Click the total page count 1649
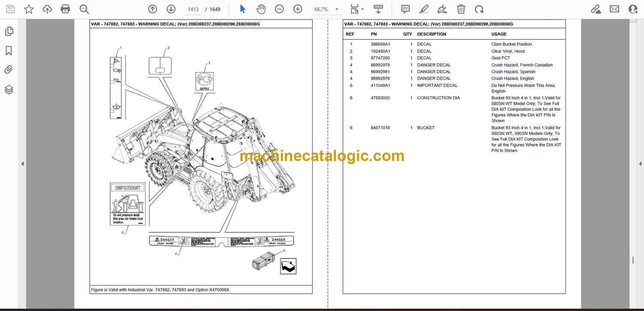This screenshot has width=644, height=311. (x=215, y=9)
